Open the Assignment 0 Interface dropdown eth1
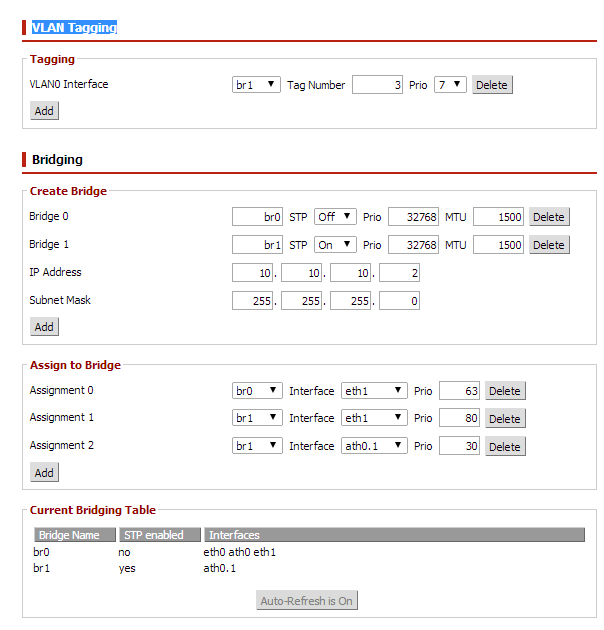This screenshot has height=630, width=604. 374,391
